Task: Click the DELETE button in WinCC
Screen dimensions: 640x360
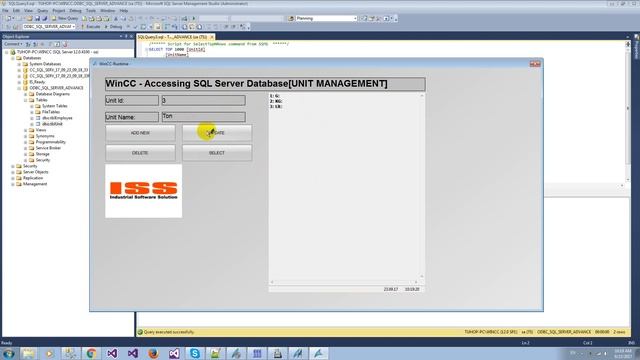Action: [x=140, y=153]
